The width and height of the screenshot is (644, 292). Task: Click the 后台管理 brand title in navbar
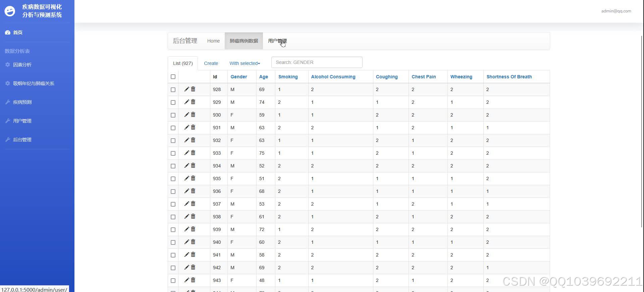pos(185,41)
